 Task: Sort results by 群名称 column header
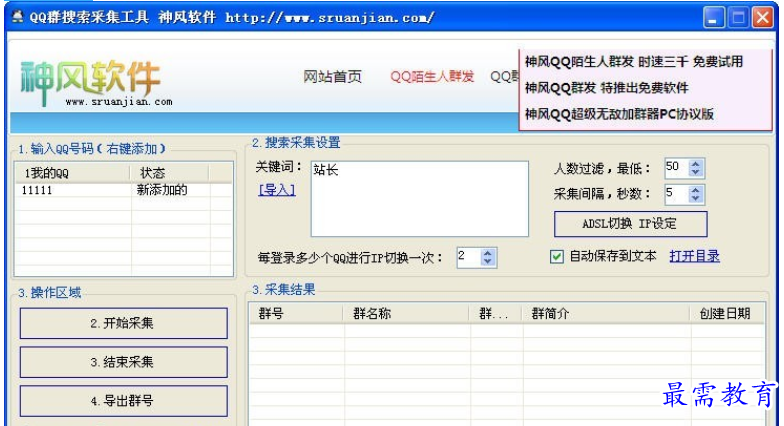(x=406, y=314)
